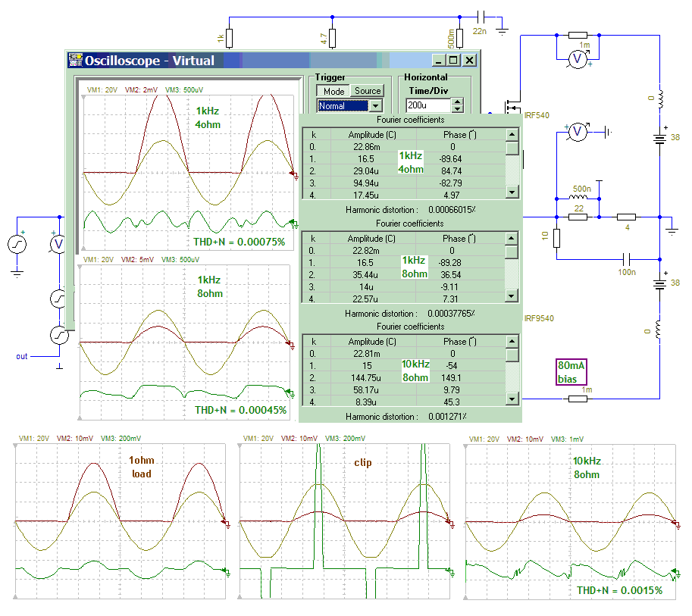This screenshot has width=692, height=616.
Task: Decrease Time/Div with the down stepper arrow
Action: (458, 108)
